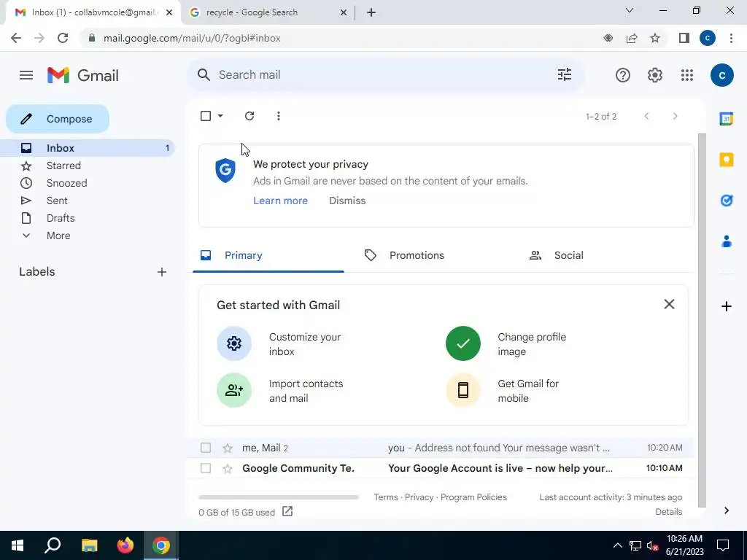Open the Sent folder

click(88, 201)
